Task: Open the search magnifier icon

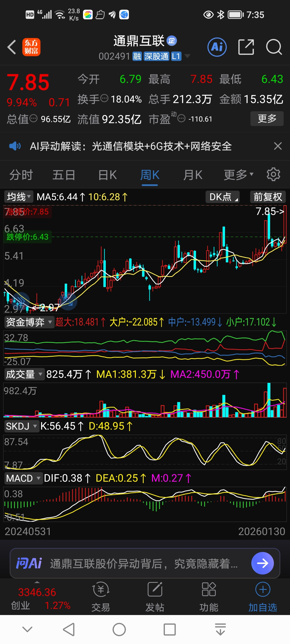Action: [274, 47]
